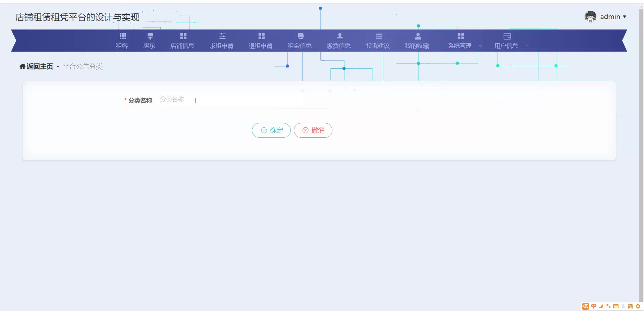Open the 房东 menu icon
The width and height of the screenshot is (644, 311).
150,36
